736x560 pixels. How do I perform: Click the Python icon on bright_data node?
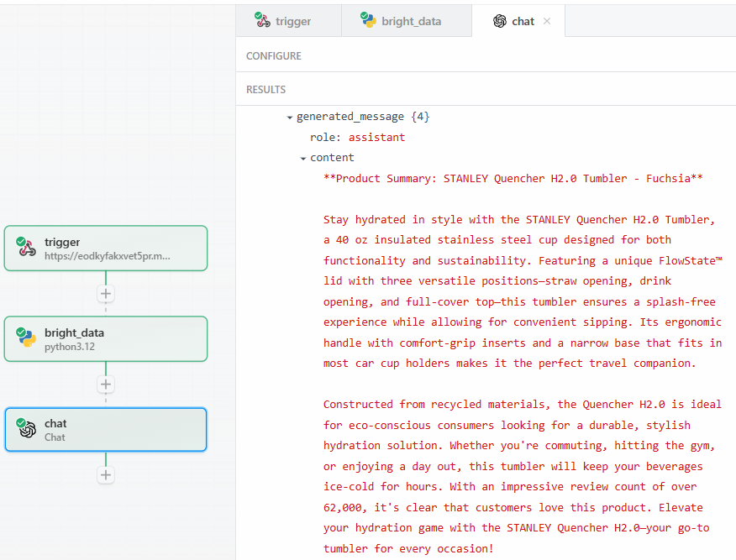[x=27, y=338]
